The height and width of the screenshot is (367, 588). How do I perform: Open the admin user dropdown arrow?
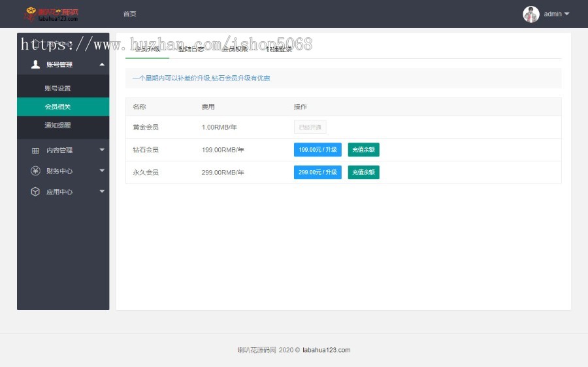coord(566,14)
